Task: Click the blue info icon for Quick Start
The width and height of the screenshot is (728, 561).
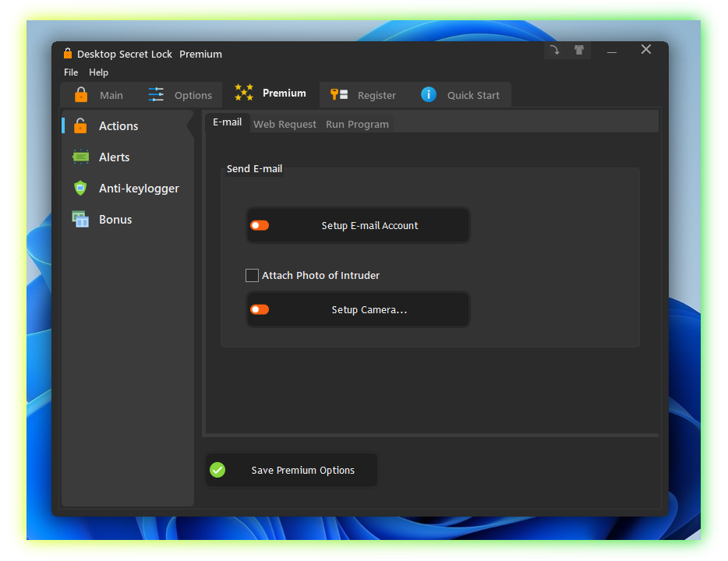Action: coord(429,94)
